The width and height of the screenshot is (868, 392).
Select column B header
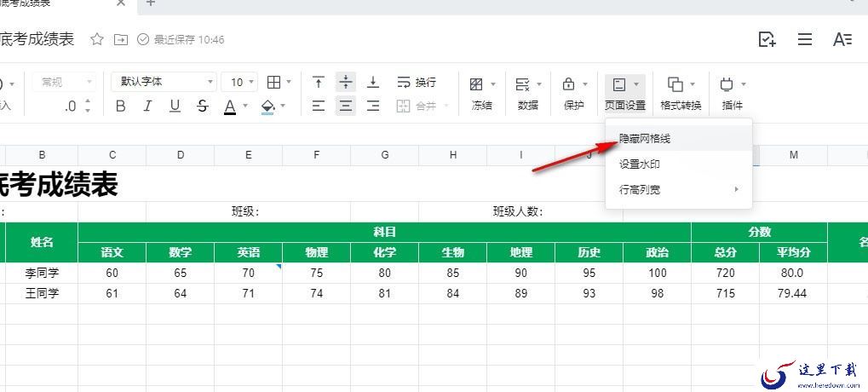pos(42,156)
